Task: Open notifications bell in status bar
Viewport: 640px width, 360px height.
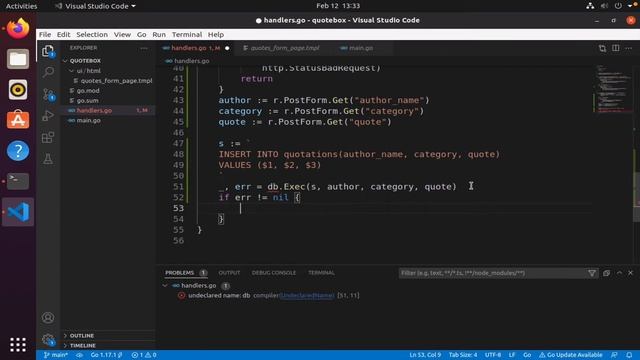Action: [x=629, y=355]
